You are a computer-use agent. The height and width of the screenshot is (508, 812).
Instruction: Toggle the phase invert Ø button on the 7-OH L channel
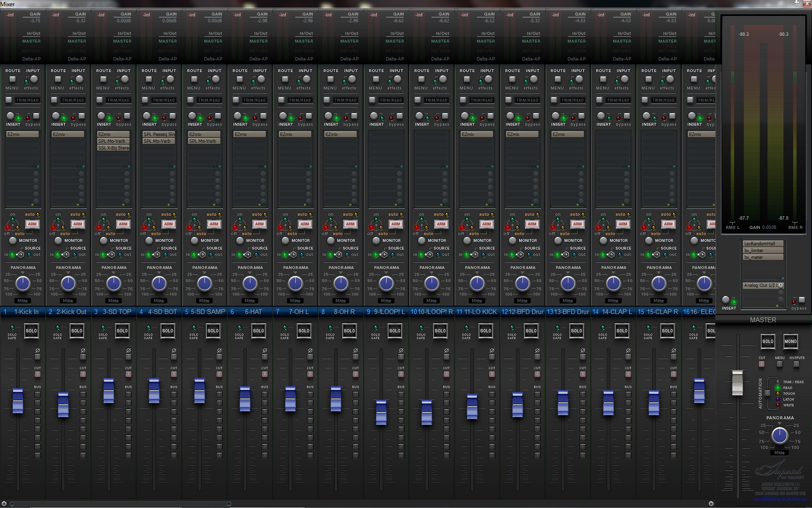(310, 357)
